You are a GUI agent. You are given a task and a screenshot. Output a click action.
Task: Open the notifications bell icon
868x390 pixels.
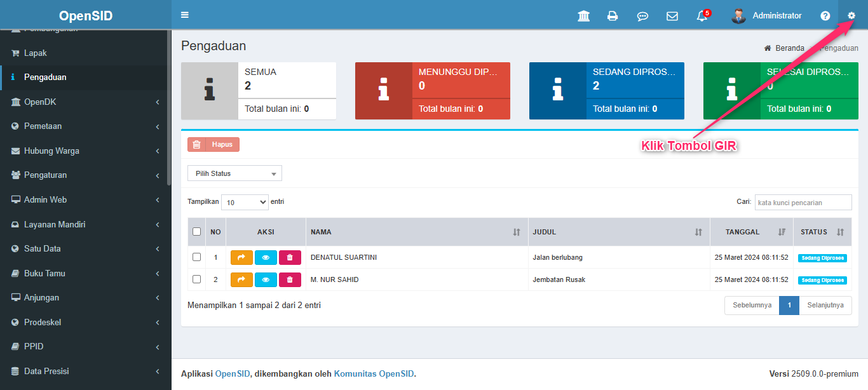(702, 16)
